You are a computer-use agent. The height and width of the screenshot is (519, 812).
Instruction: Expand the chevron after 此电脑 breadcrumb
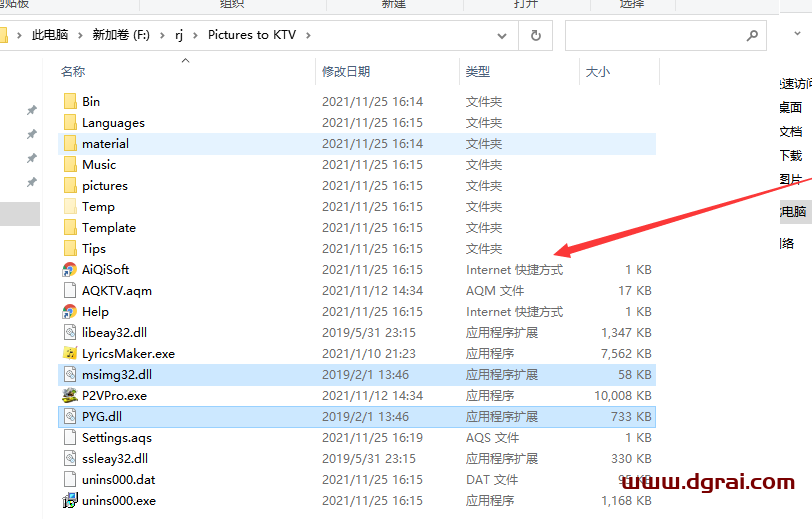[x=80, y=35]
